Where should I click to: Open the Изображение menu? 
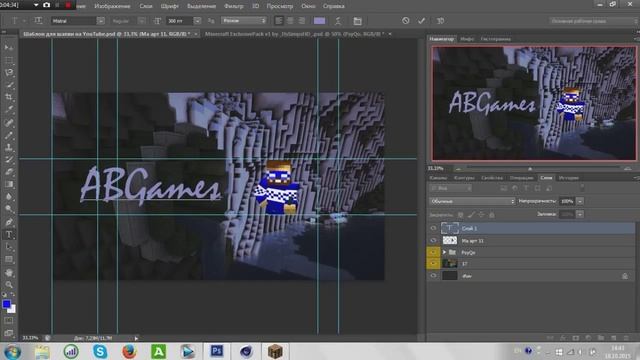(x=112, y=6)
